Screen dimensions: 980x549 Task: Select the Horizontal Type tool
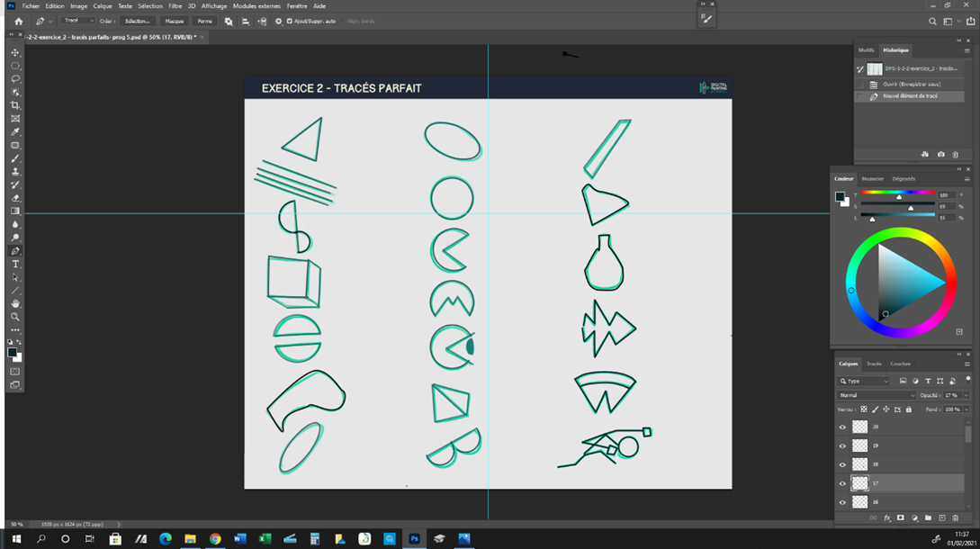(15, 265)
